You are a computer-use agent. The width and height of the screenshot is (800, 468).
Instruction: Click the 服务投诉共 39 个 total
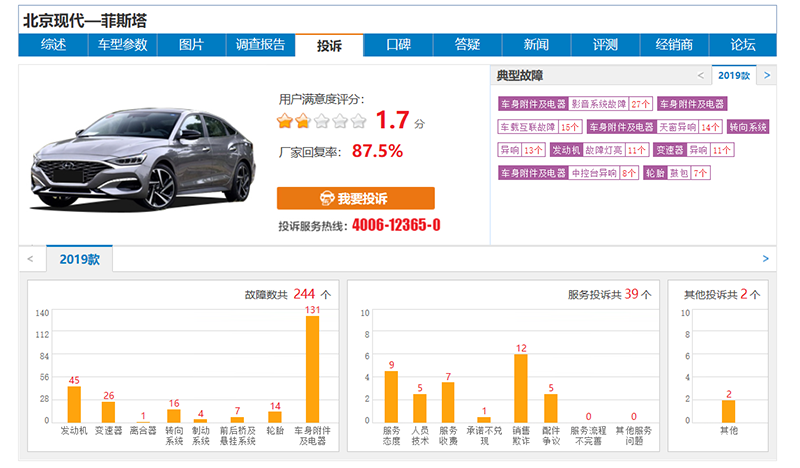[x=610, y=294]
